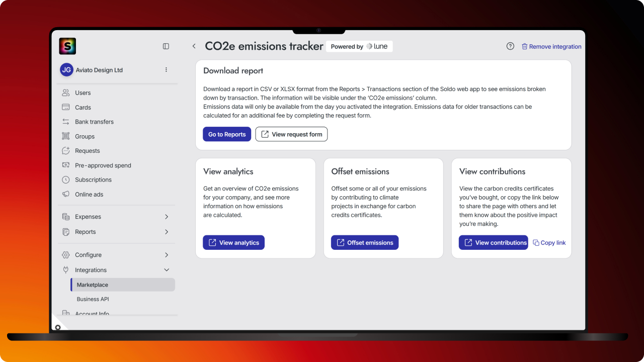This screenshot has width=644, height=362.
Task: Click the Offset emissions card heading
Action: pos(360,171)
